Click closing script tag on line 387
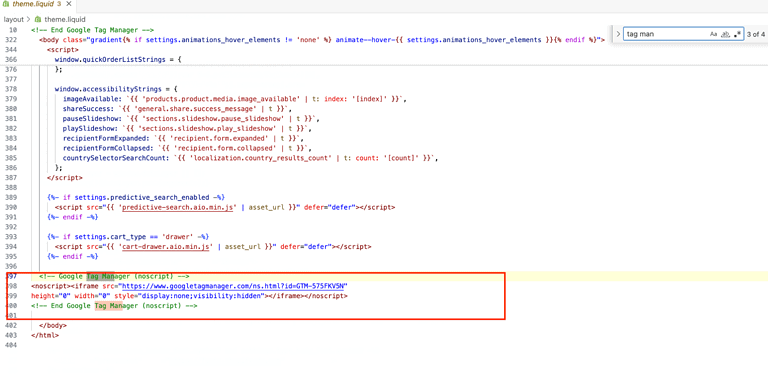Viewport: 768px width, 374px height. [65, 178]
